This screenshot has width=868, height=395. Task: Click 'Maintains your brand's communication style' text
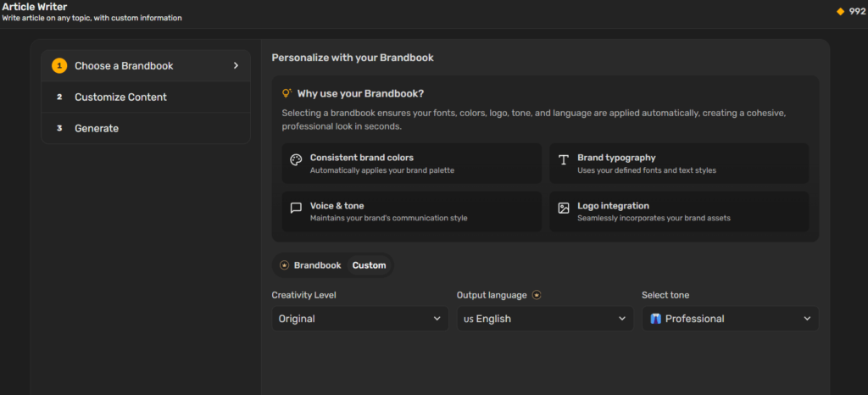[388, 218]
